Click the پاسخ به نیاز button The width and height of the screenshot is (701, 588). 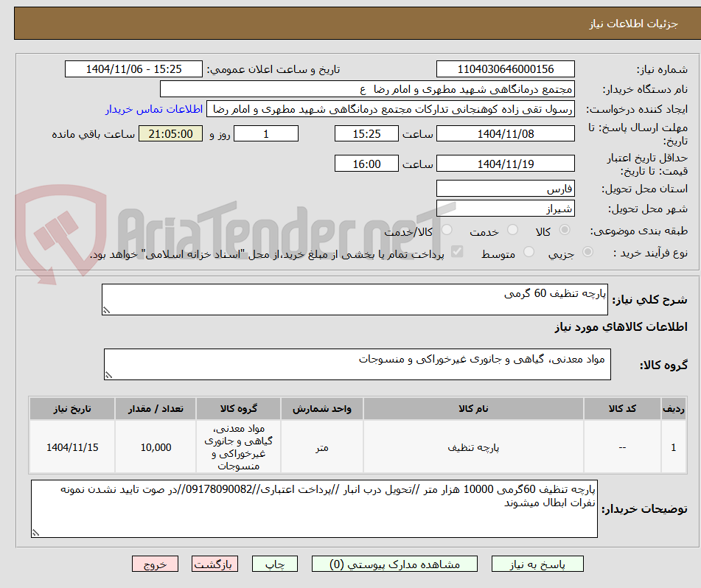pos(537,564)
